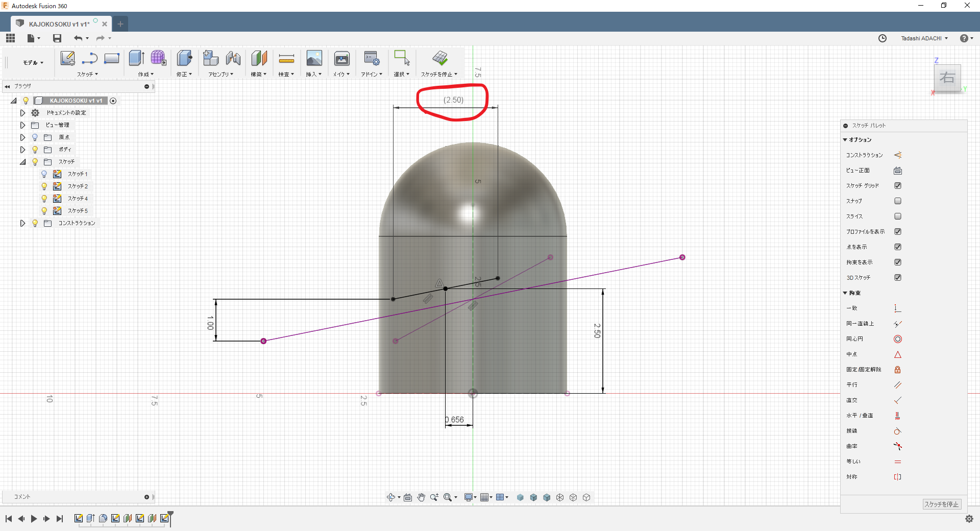Screen dimensions: 980x531
Task: Apply the Perpendicular constraint icon
Action: [x=897, y=400]
